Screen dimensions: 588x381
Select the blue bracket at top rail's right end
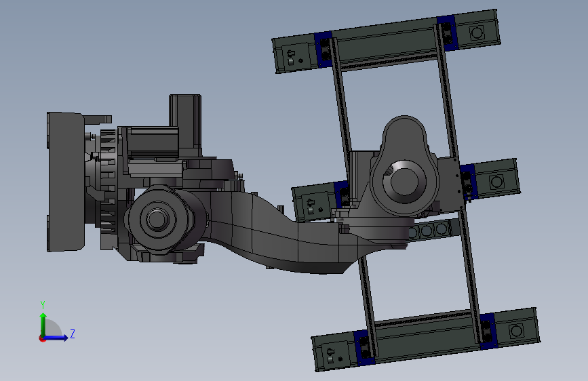pos(446,33)
